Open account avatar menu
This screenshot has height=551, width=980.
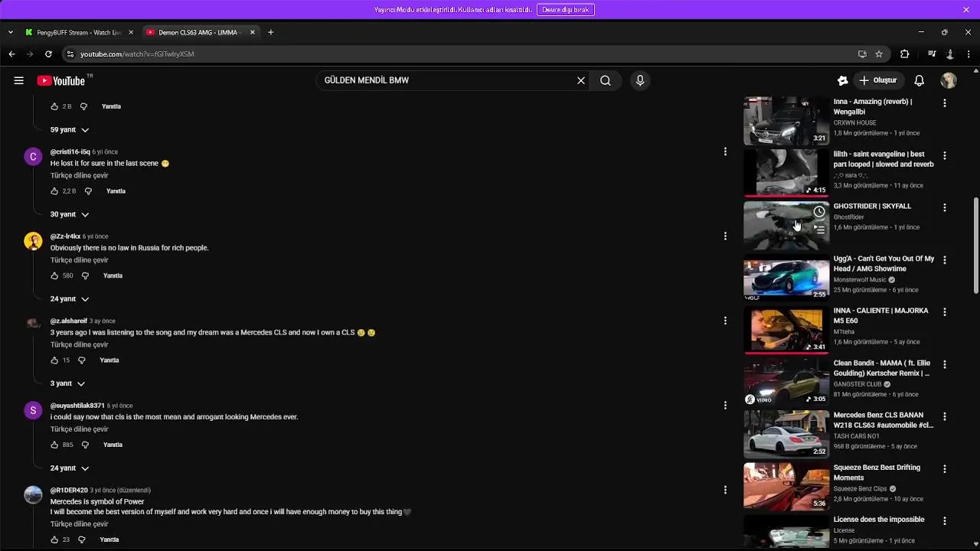coord(949,80)
